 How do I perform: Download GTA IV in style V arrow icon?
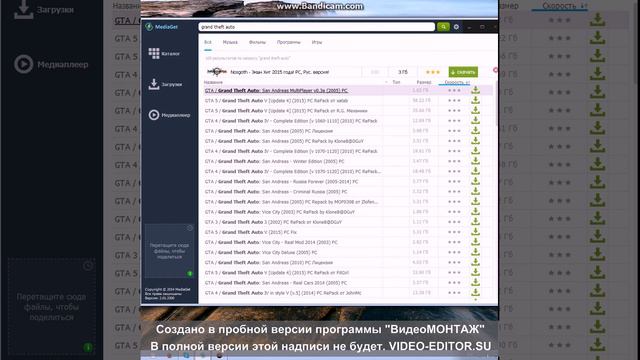[476, 293]
